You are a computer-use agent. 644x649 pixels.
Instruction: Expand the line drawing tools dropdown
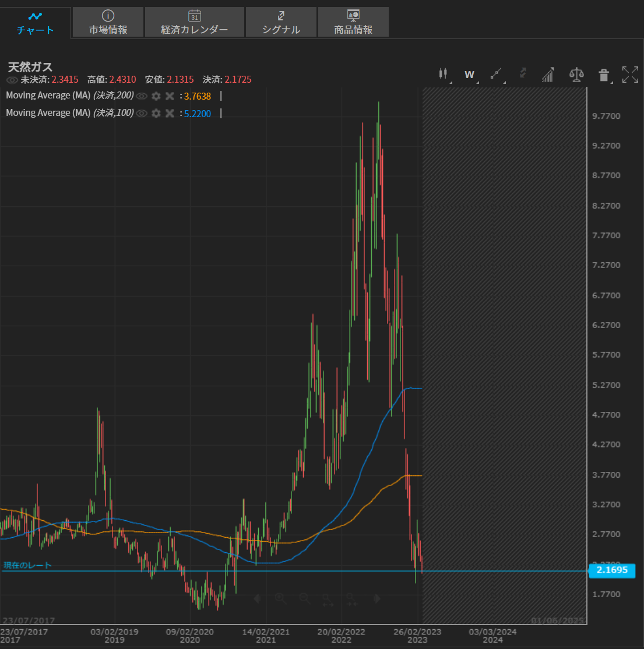click(496, 74)
